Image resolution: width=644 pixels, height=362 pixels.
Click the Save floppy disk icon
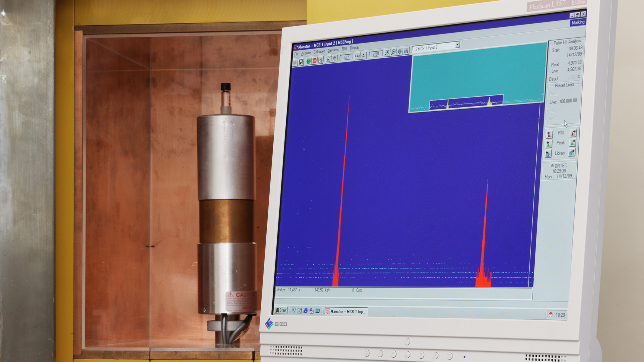pos(301,62)
